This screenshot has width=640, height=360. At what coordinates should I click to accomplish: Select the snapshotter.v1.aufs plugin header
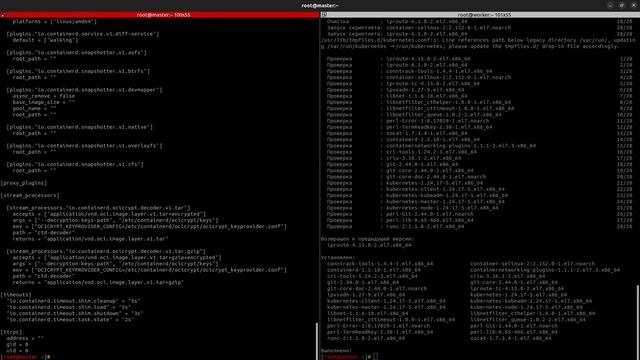pyautogui.click(x=76, y=52)
